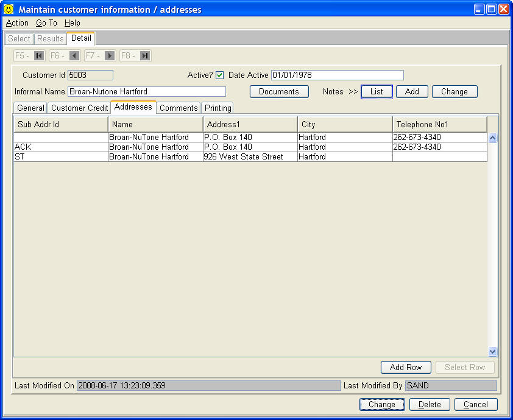This screenshot has width=513, height=420.
Task: Click the Customer Id field
Action: pos(90,75)
